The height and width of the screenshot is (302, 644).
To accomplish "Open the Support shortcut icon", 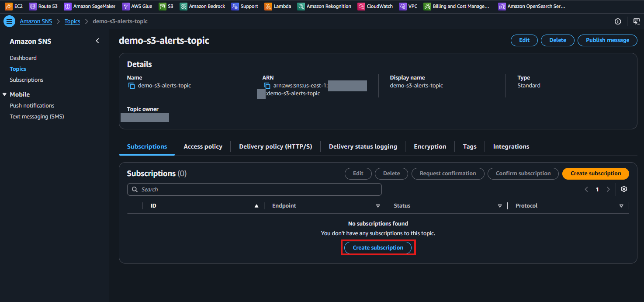I will coord(235,7).
